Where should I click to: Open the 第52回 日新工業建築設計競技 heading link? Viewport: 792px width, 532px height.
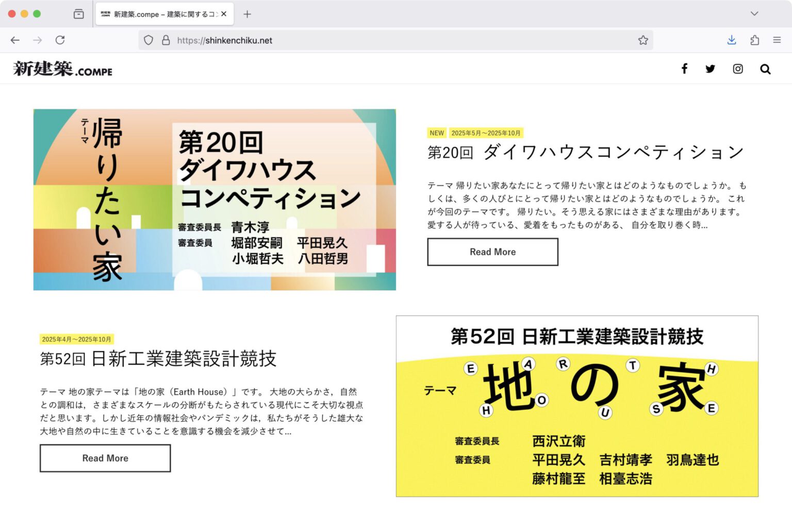158,359
